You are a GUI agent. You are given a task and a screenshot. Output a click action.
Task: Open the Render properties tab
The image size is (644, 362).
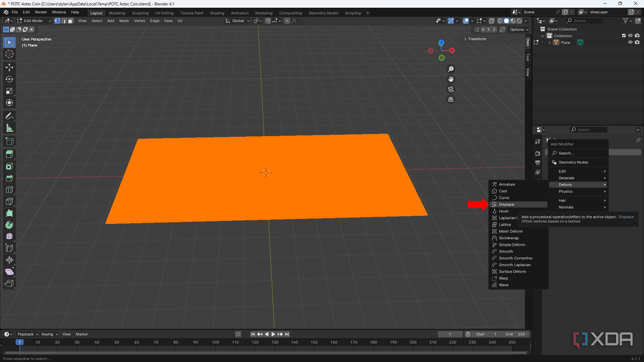coord(538,153)
